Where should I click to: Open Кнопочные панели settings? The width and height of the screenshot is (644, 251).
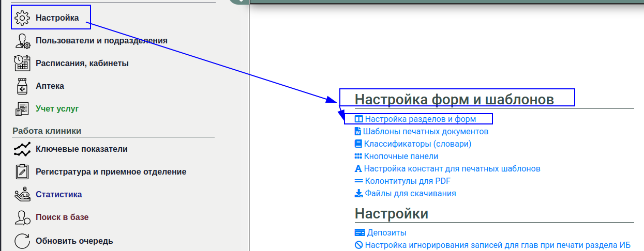click(401, 156)
